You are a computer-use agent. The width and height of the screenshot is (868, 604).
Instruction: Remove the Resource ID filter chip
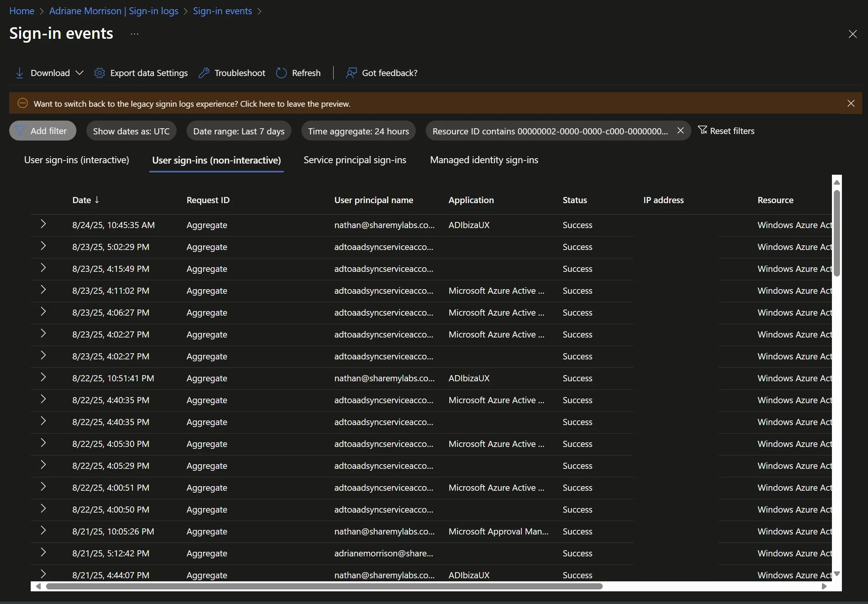pos(680,131)
